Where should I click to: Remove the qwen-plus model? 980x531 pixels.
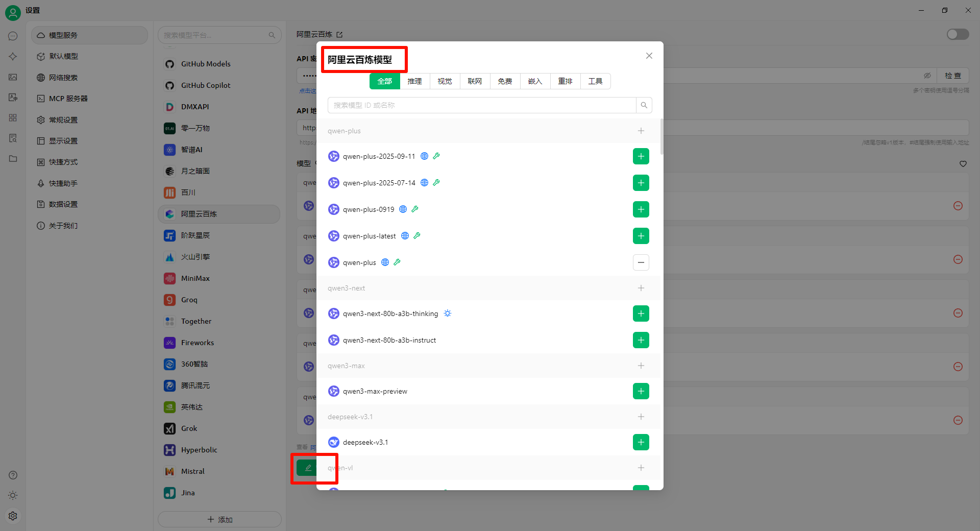click(x=641, y=262)
